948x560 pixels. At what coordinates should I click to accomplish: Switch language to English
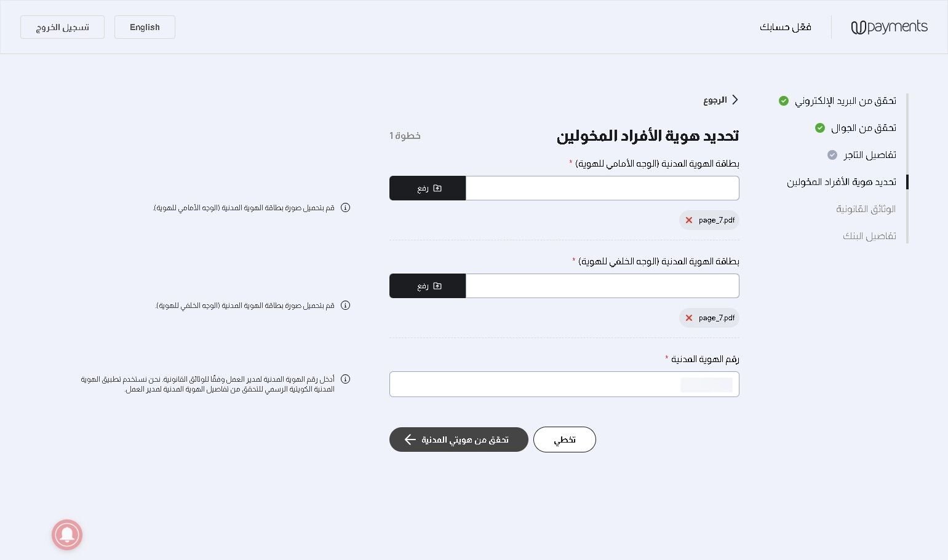tap(145, 27)
